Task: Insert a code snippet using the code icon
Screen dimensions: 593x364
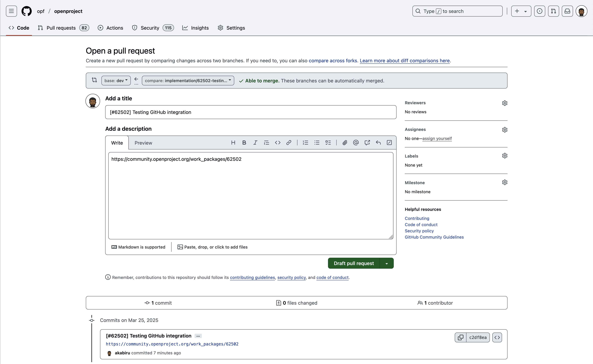Action: pyautogui.click(x=277, y=143)
